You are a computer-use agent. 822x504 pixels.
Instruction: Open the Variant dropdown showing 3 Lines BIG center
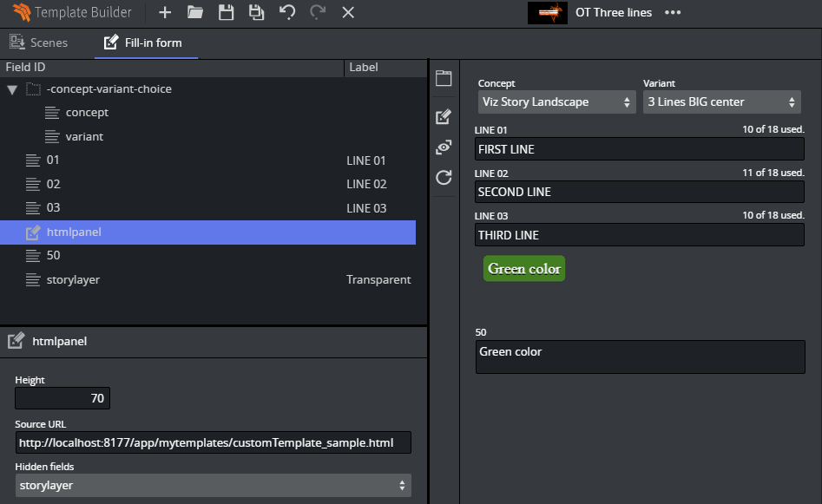(x=721, y=102)
